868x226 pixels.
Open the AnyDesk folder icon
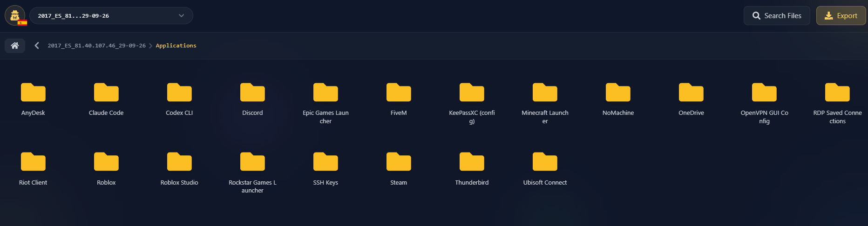point(33,92)
